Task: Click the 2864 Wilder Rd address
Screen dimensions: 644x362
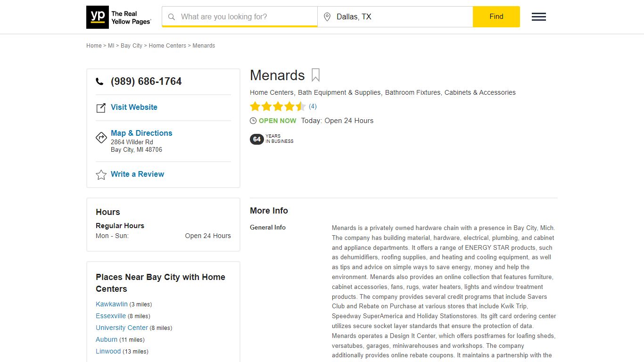Action: point(132,142)
